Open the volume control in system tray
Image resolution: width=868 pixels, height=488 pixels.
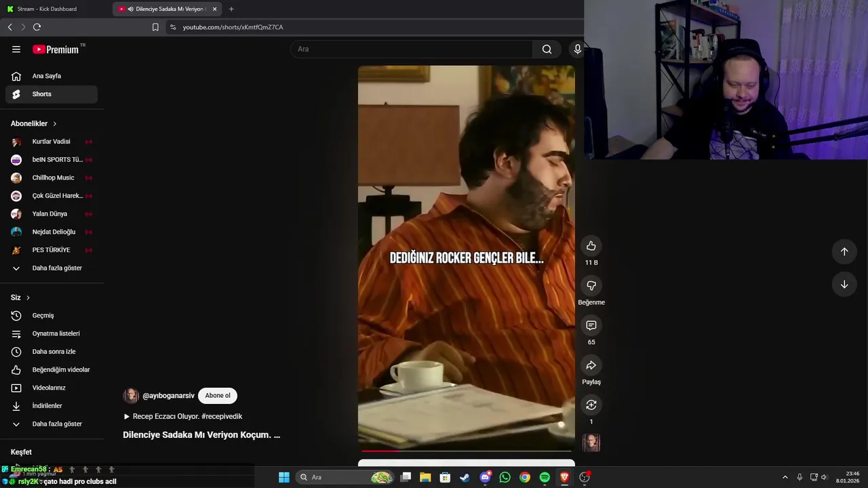click(x=825, y=477)
